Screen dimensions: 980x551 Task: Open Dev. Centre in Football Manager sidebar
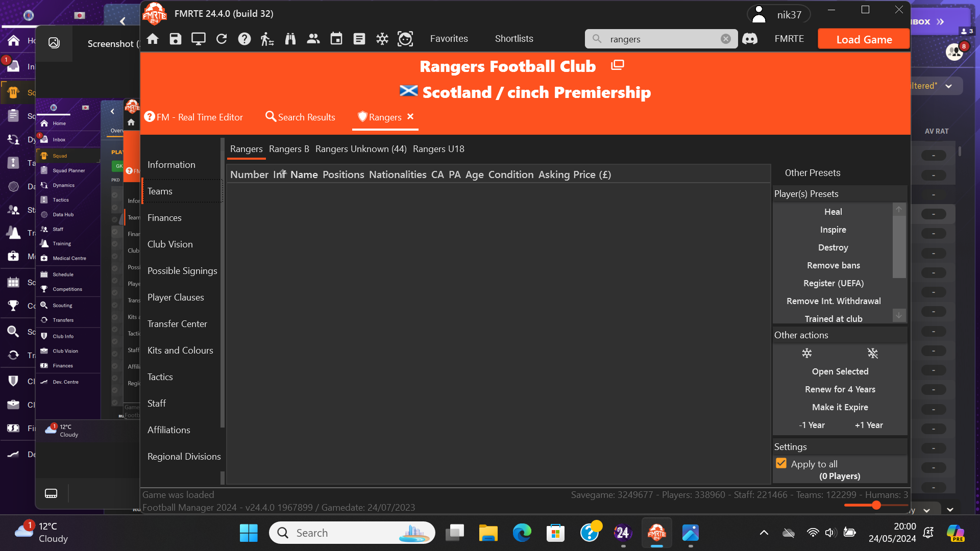click(x=65, y=382)
